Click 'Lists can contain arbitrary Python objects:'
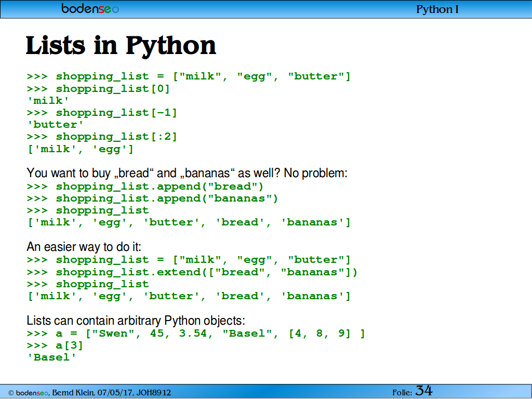Viewport: 532px width, 399px height. pos(136,321)
